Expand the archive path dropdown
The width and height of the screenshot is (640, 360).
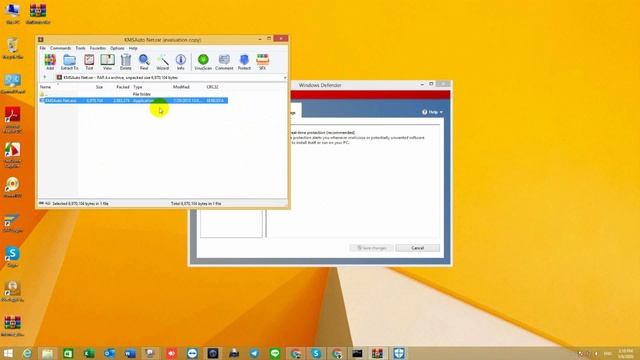[284, 78]
